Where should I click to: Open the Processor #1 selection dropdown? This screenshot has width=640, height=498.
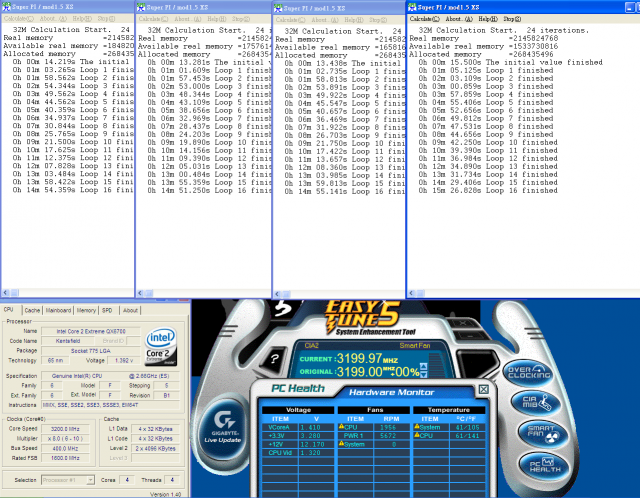click(90, 480)
